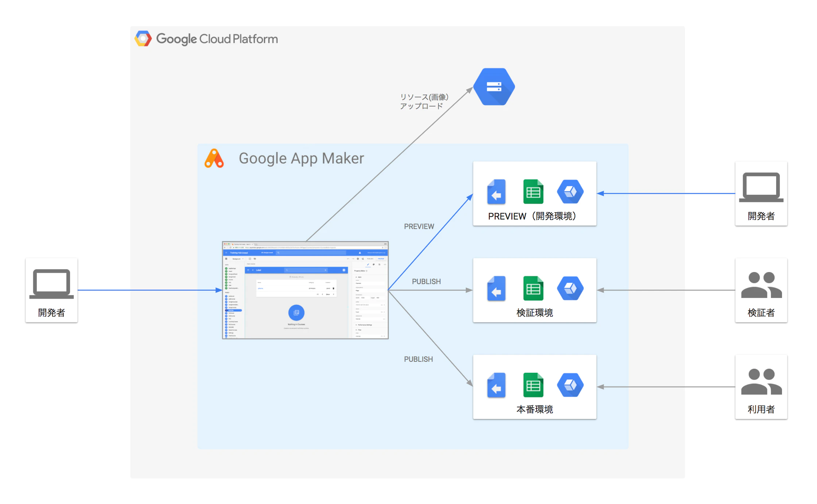This screenshot has width=817, height=504.
Task: Click blue hexagon icon in 検証環境 box
Action: point(570,288)
